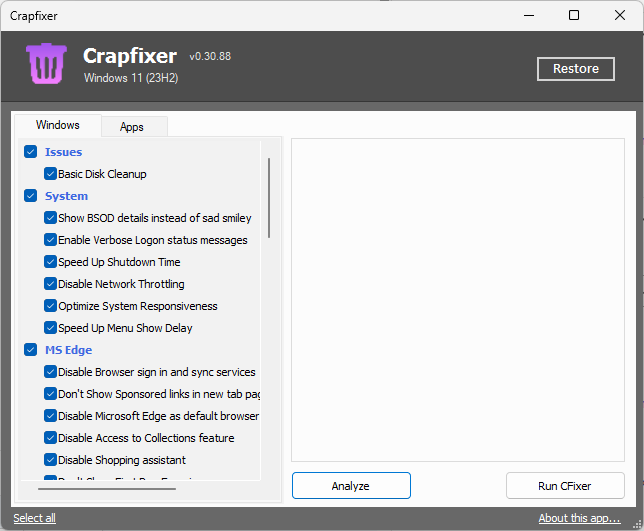The image size is (644, 531).
Task: Select the Issues category heading text
Action: coord(63,152)
